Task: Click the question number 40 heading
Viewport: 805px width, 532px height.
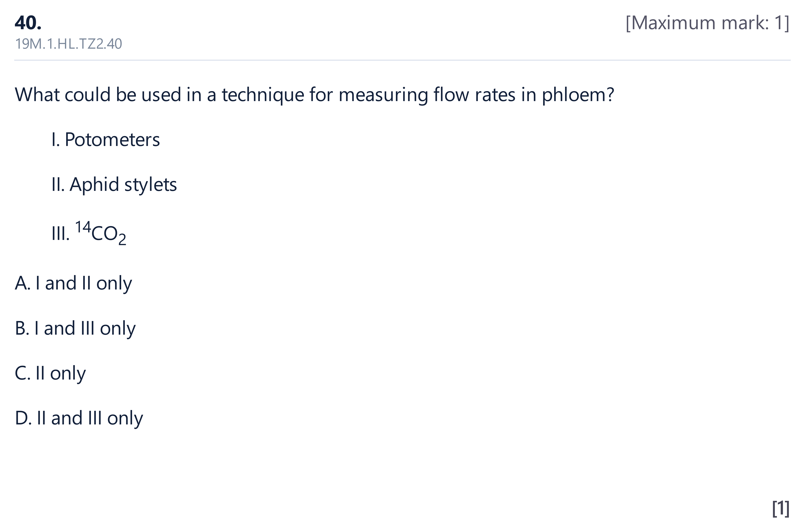Action: tap(28, 23)
